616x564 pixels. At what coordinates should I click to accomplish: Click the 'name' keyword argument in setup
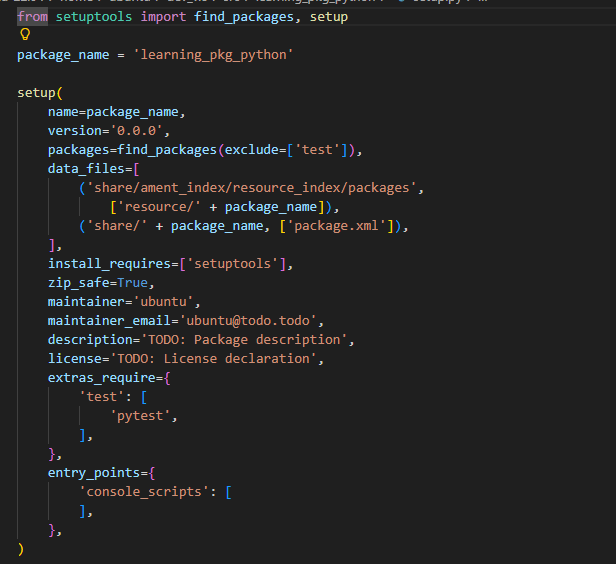63,112
